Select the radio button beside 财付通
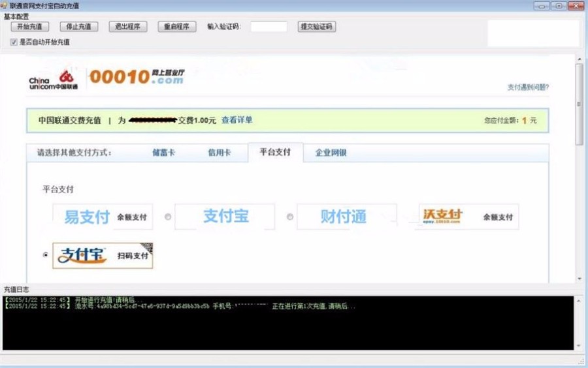This screenshot has width=588, height=368. (290, 217)
